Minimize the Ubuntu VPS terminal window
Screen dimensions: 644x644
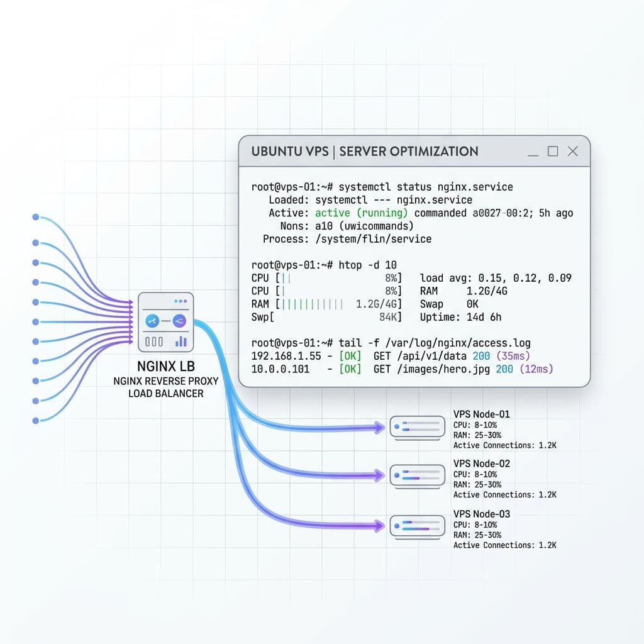point(533,155)
